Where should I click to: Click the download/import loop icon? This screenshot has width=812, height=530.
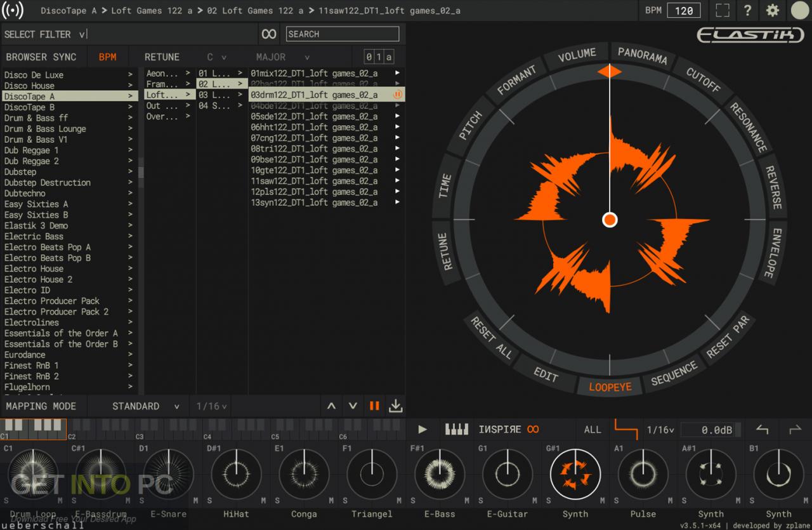click(x=395, y=406)
